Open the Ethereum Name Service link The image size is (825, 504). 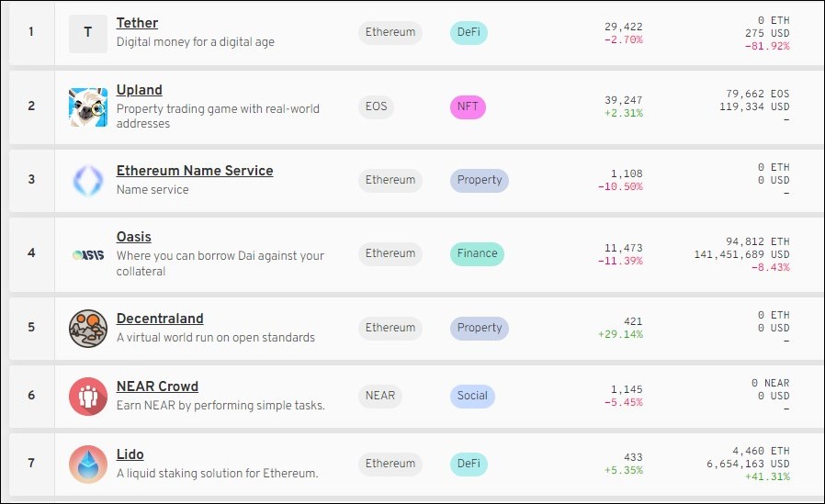point(195,171)
